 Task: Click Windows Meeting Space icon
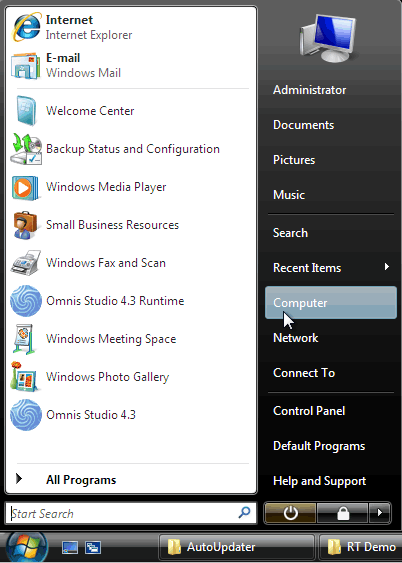pos(25,339)
